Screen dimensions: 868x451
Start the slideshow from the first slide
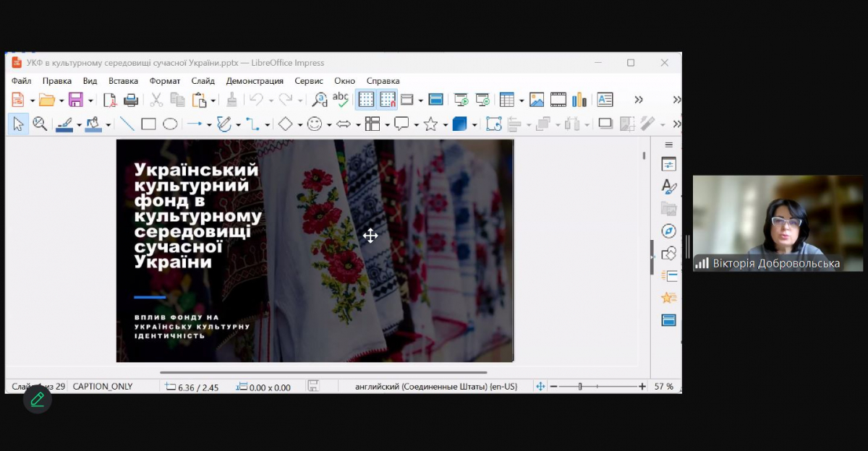[x=461, y=100]
